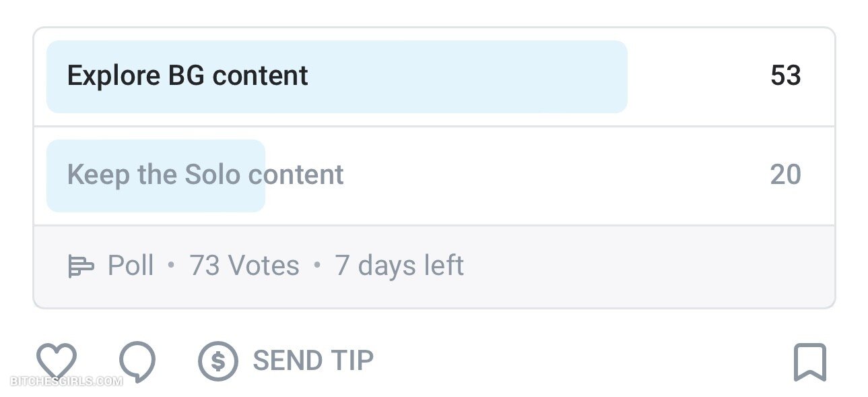Click the "73 Votes" total
The height and width of the screenshot is (397, 868).
tap(244, 266)
